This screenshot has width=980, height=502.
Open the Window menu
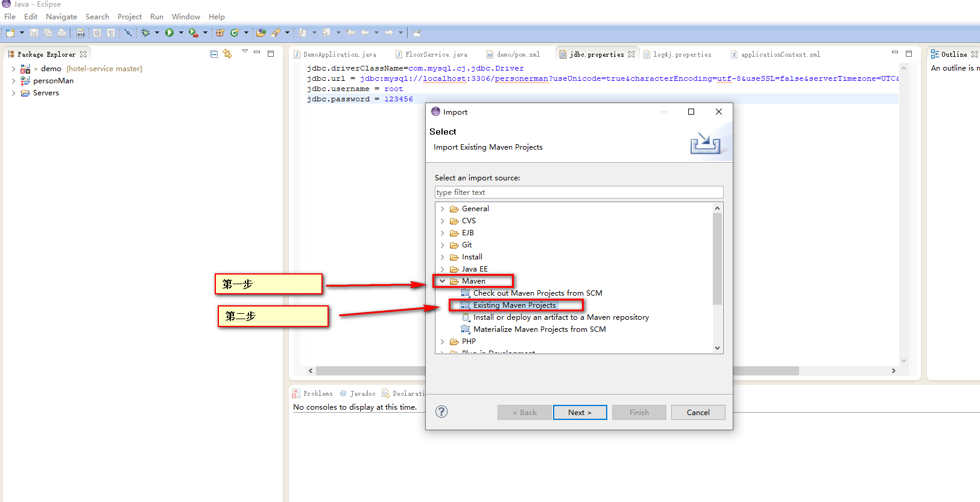point(186,17)
